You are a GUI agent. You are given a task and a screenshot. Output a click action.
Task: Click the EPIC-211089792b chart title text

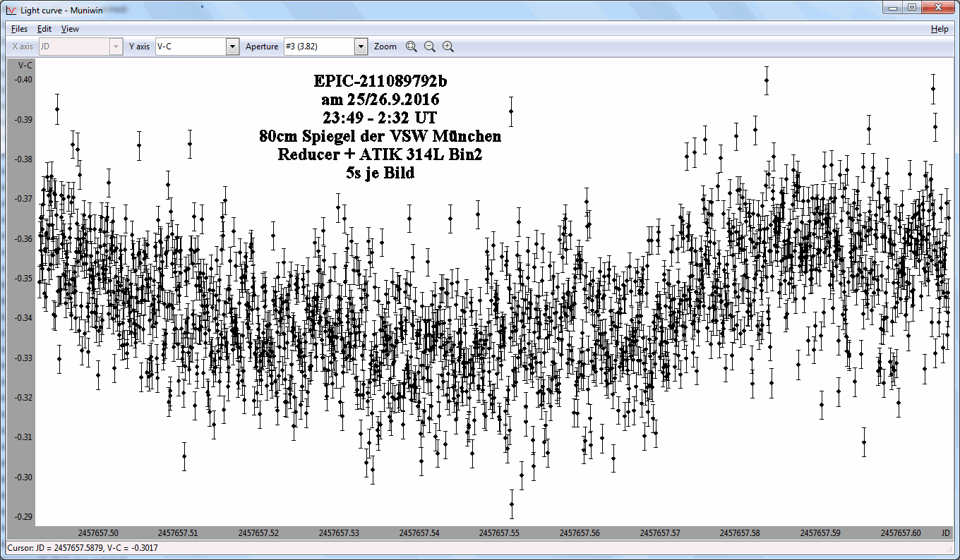point(380,81)
